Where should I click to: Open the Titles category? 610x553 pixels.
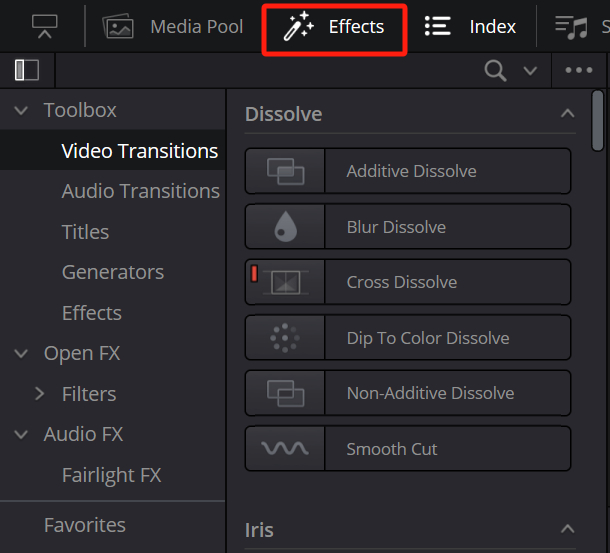[x=85, y=232]
